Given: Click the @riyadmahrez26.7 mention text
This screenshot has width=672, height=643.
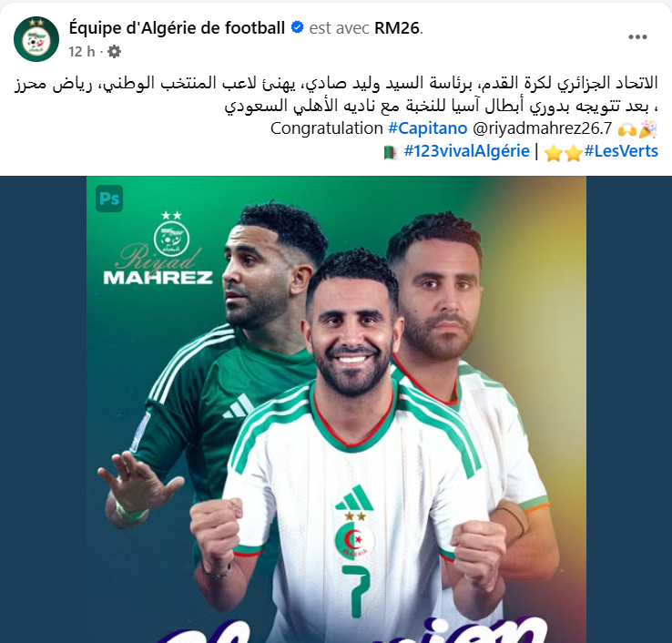Looking at the screenshot, I should [543, 128].
